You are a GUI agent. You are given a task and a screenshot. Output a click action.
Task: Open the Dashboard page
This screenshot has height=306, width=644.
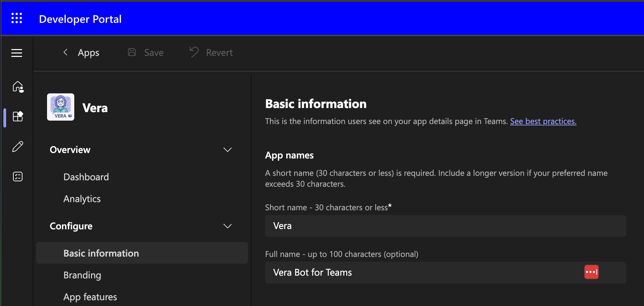point(86,177)
